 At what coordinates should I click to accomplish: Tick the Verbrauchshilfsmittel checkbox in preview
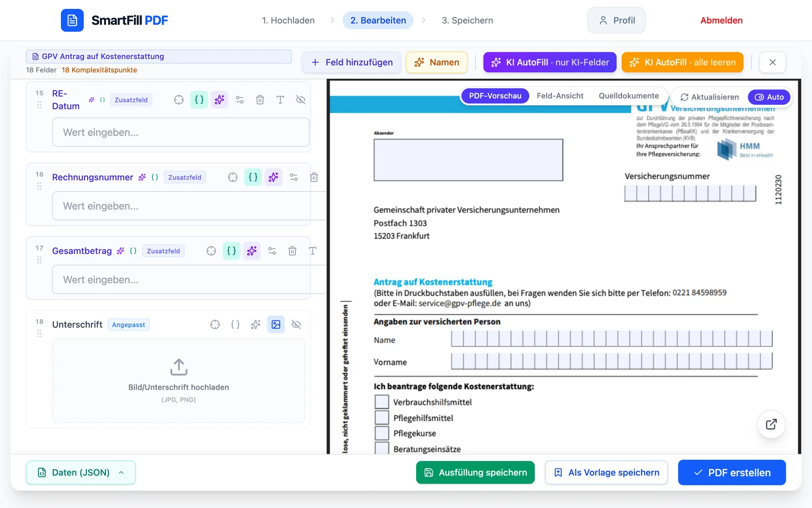[382, 402]
